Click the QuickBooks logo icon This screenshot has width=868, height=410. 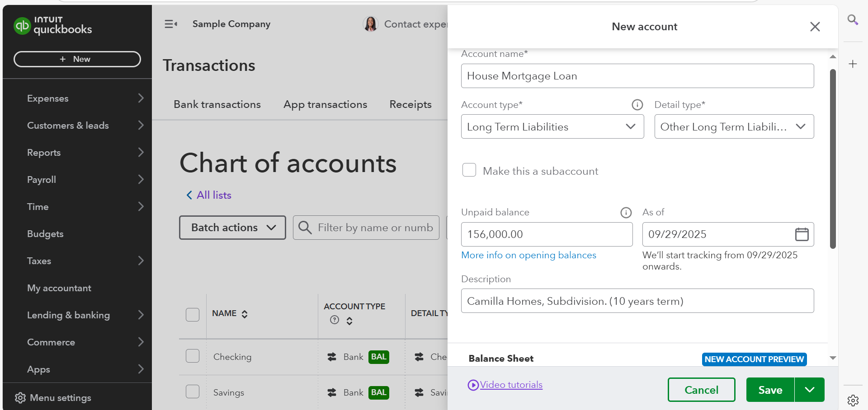tap(22, 26)
